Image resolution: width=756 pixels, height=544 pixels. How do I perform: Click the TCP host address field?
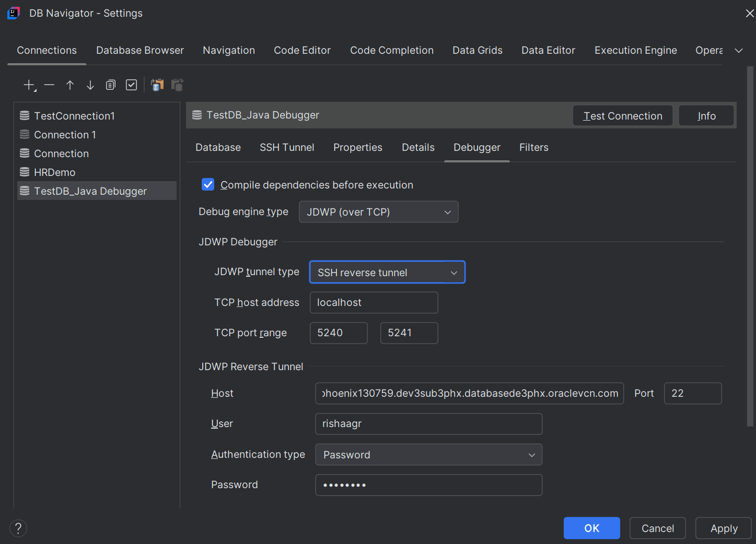pyautogui.click(x=374, y=303)
